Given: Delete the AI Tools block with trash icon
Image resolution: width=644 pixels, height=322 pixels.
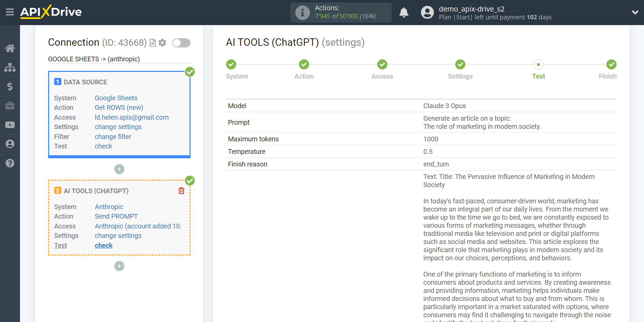Looking at the screenshot, I should pyautogui.click(x=181, y=191).
